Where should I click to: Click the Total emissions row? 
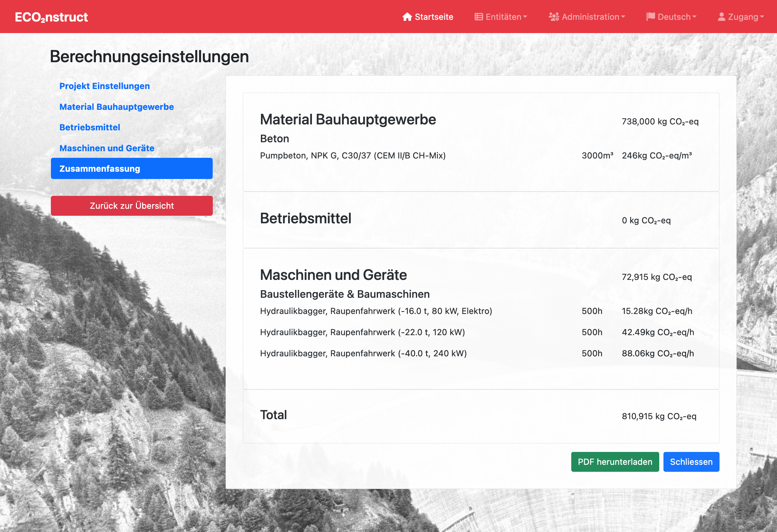click(x=480, y=416)
